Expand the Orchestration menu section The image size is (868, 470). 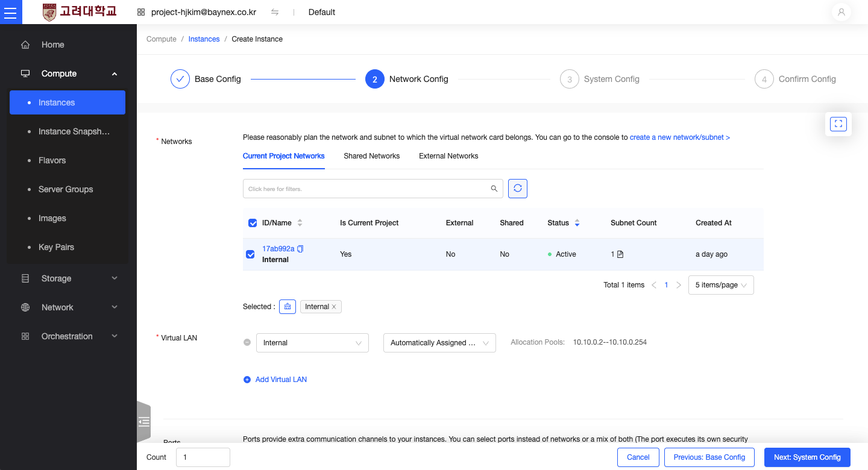115,336
